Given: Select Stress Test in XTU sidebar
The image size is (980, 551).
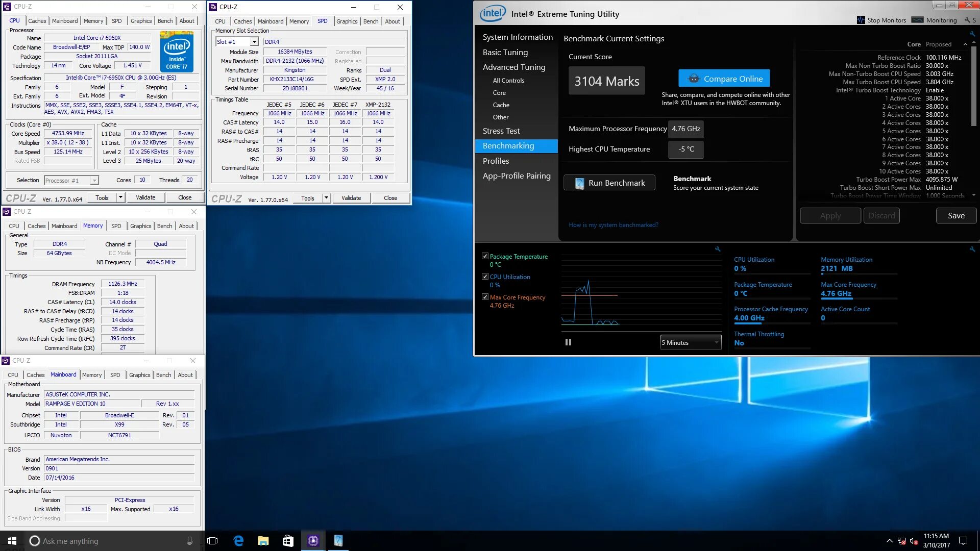Looking at the screenshot, I should click(501, 131).
